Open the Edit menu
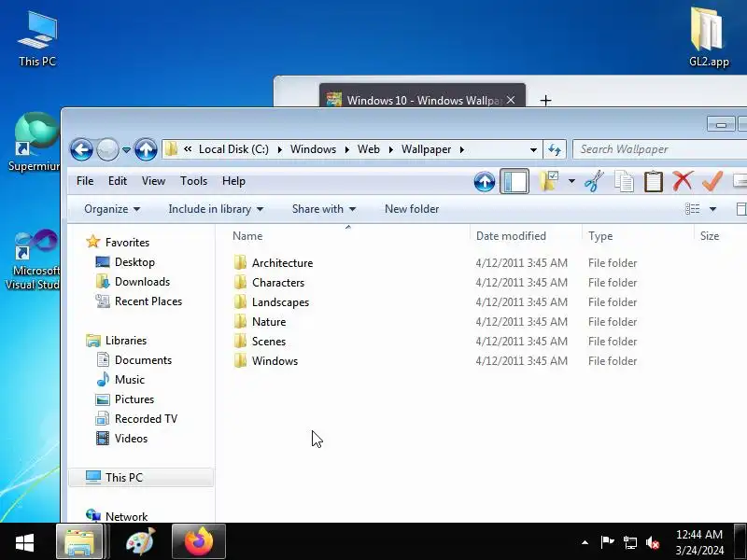 pos(118,181)
